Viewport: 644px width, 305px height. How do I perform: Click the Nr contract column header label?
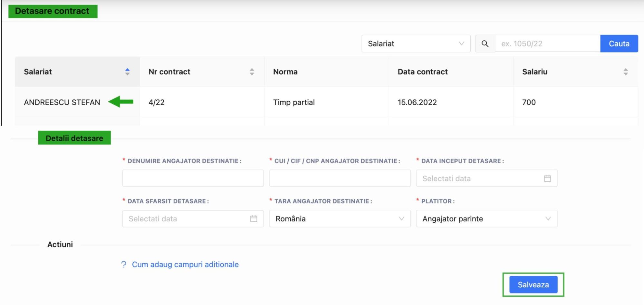[169, 72]
